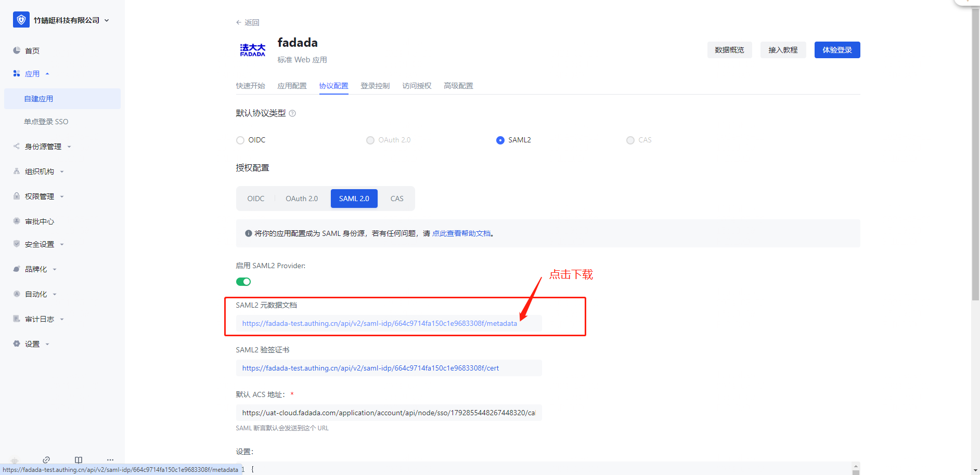This screenshot has height=475, width=980.
Task: Collapse the 应用 sidebar menu arrow
Action: [47, 74]
